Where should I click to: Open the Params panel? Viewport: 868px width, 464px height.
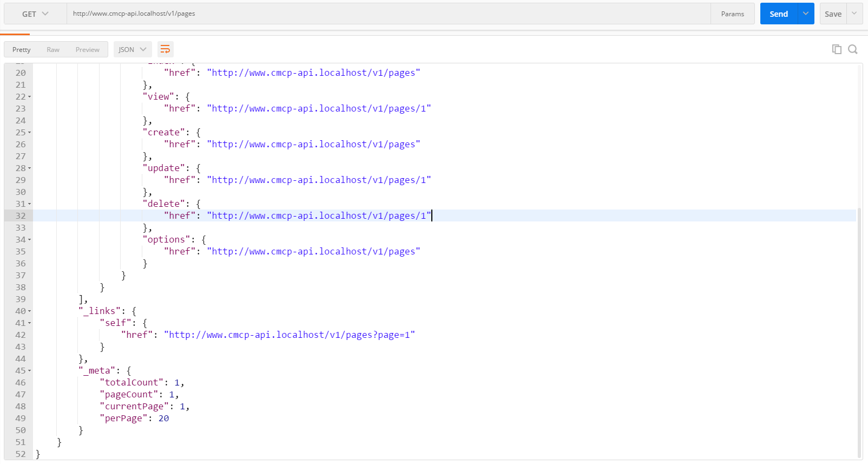pyautogui.click(x=732, y=14)
